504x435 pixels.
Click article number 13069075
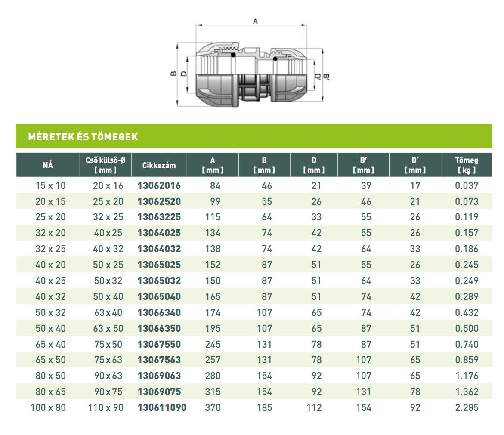pyautogui.click(x=159, y=392)
